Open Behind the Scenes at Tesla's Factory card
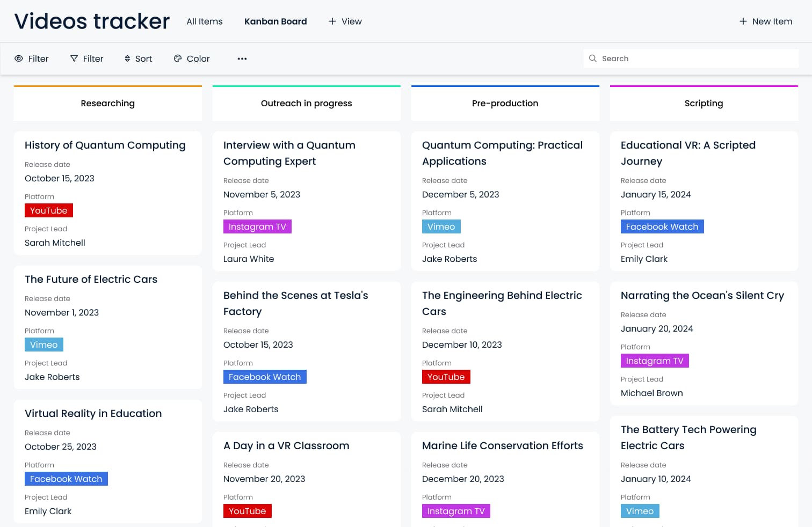Image resolution: width=812 pixels, height=527 pixels. 295,303
